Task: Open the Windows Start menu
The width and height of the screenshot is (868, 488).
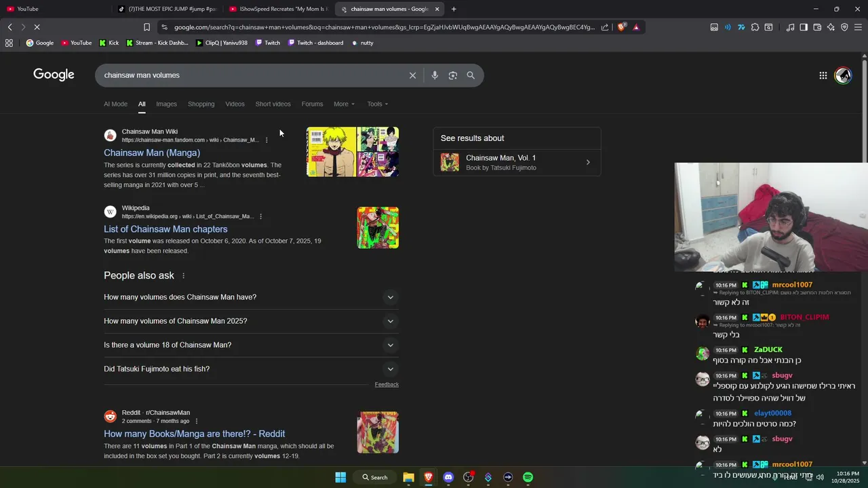Action: point(340,477)
